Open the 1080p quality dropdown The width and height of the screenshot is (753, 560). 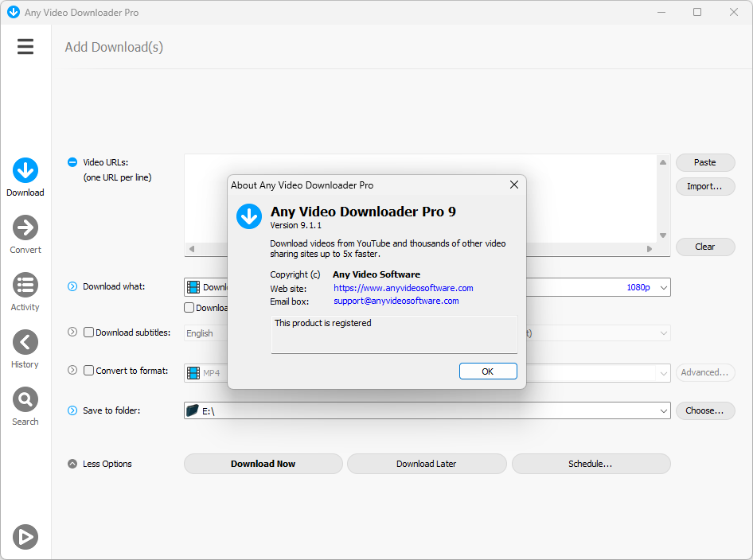(663, 287)
